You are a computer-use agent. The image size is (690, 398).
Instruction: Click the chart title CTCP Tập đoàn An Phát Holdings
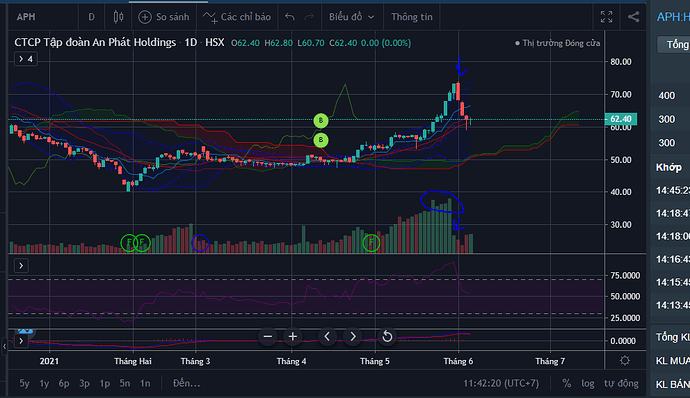tap(95, 43)
